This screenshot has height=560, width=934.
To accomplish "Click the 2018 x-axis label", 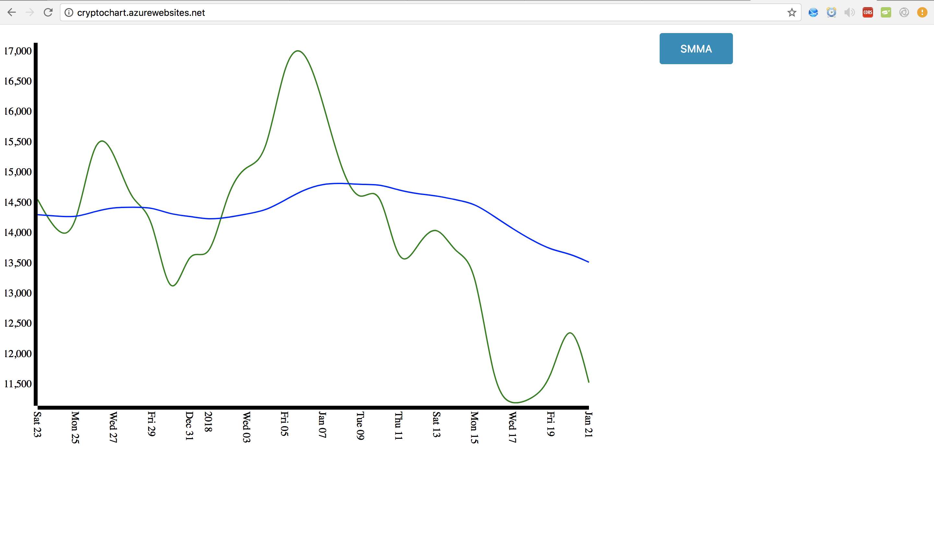I will [x=208, y=422].
